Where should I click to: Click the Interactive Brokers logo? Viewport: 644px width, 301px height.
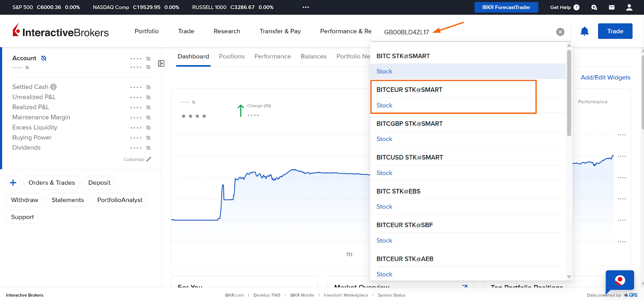(x=60, y=31)
